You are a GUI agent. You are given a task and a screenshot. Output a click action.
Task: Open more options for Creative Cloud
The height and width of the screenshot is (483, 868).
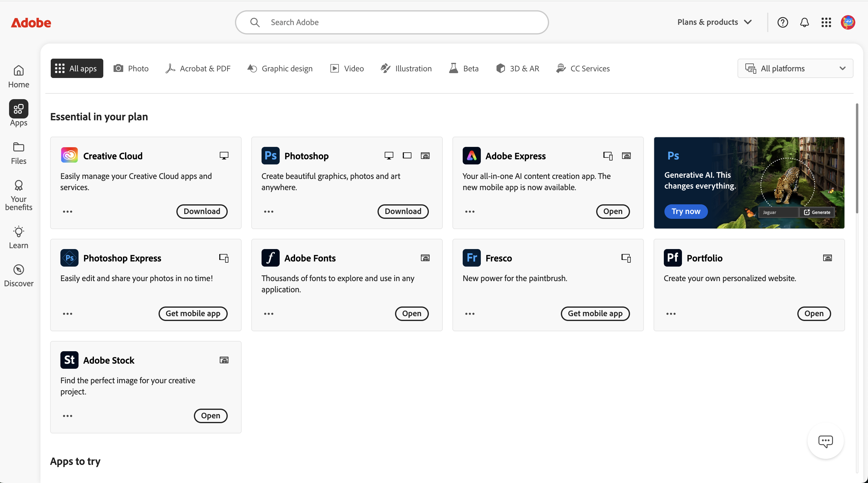pyautogui.click(x=67, y=212)
